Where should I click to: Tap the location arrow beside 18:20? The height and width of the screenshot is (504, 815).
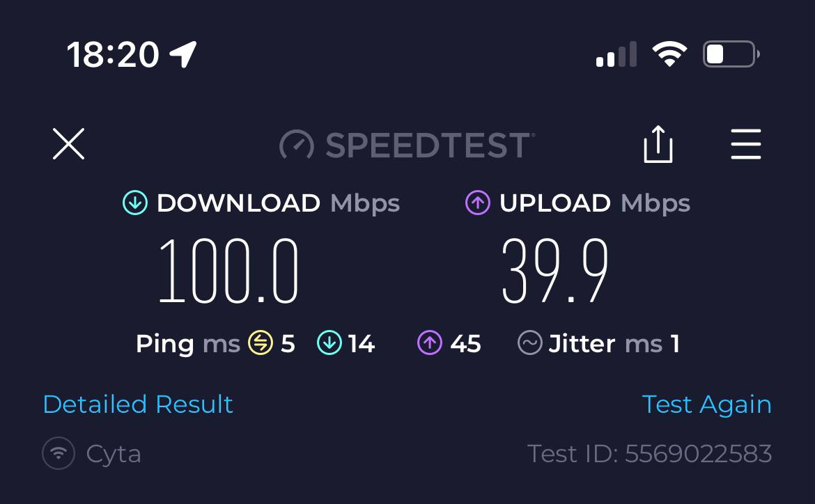click(x=183, y=54)
